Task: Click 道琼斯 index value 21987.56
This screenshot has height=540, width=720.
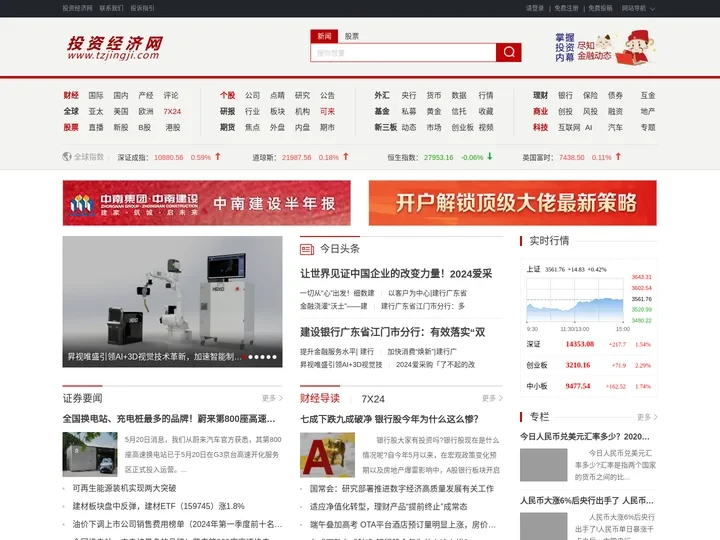Action: 297,158
